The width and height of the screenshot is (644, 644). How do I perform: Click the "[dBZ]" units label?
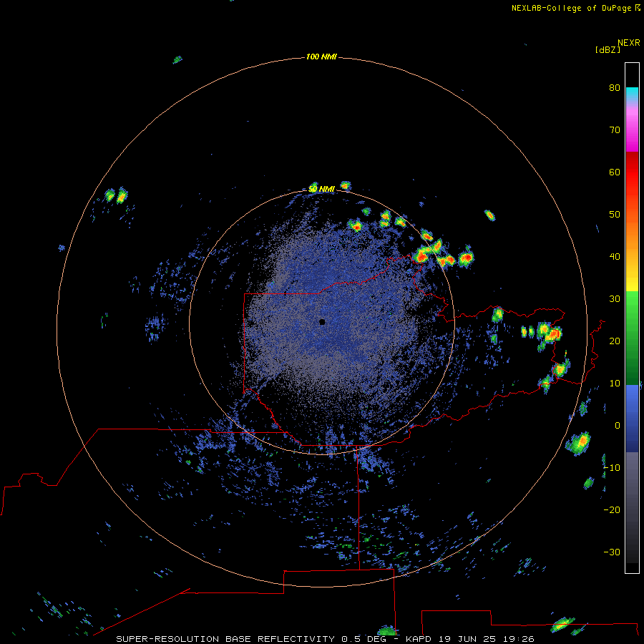click(x=608, y=49)
